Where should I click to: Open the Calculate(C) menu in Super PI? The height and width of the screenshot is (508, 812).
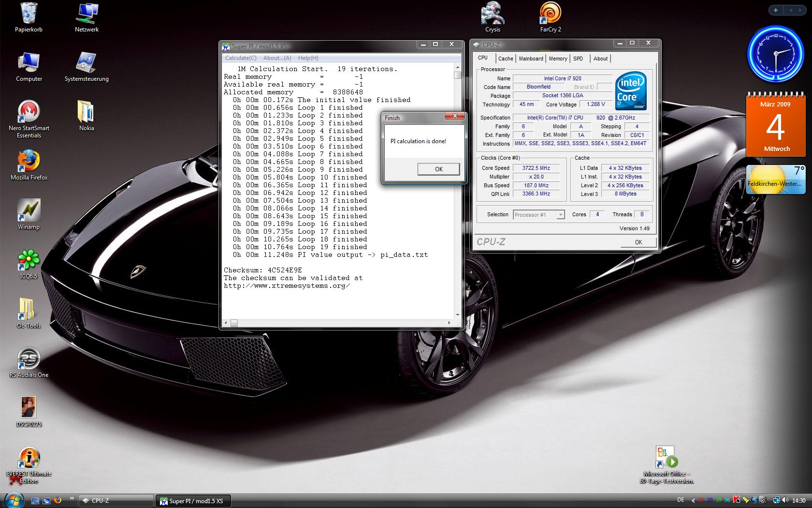(x=241, y=58)
